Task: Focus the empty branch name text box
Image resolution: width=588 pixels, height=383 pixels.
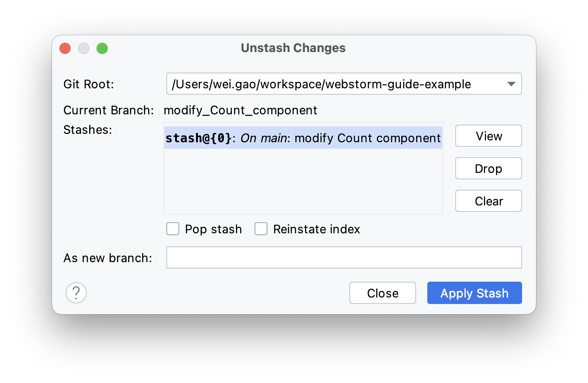Action: pyautogui.click(x=344, y=257)
